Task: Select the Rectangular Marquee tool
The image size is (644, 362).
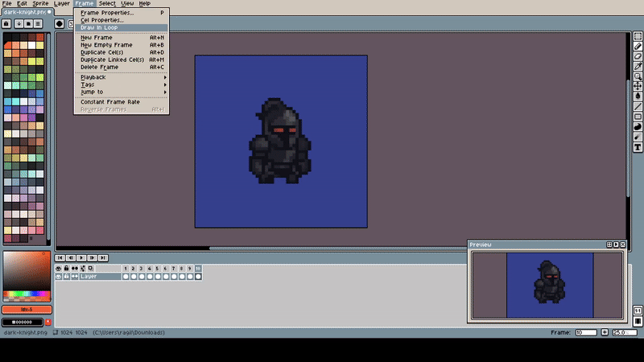Action: 638,36
